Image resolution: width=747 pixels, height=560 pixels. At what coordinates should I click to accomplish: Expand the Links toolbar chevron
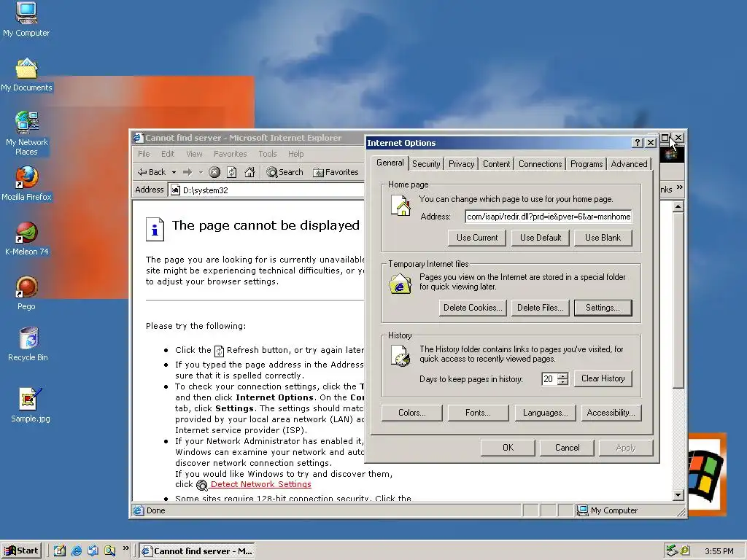(679, 187)
